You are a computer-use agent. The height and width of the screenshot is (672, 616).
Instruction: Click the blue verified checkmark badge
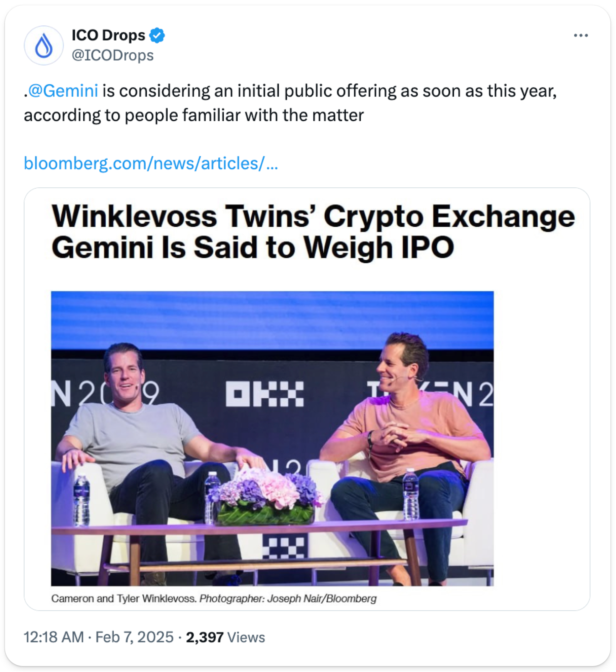click(157, 35)
